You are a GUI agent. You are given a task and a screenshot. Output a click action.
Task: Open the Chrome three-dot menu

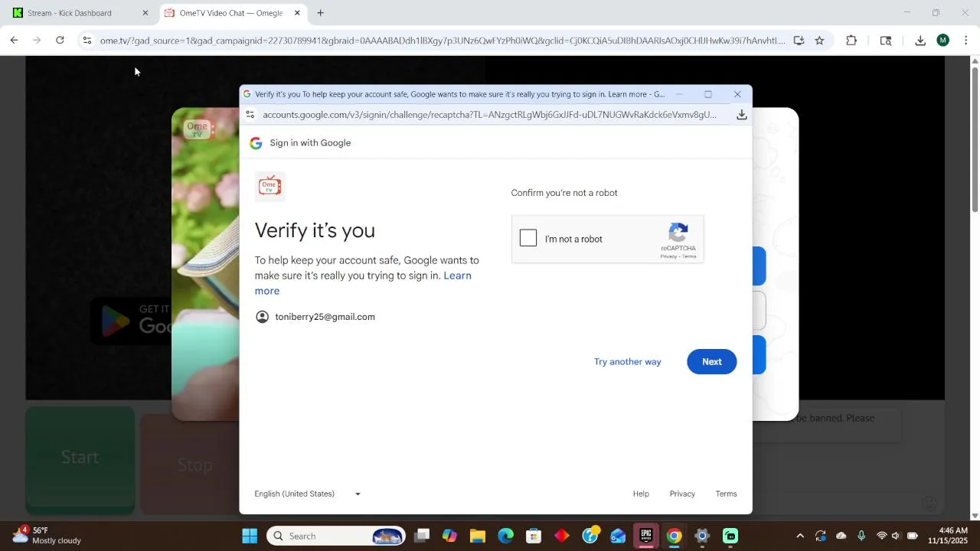966,41
